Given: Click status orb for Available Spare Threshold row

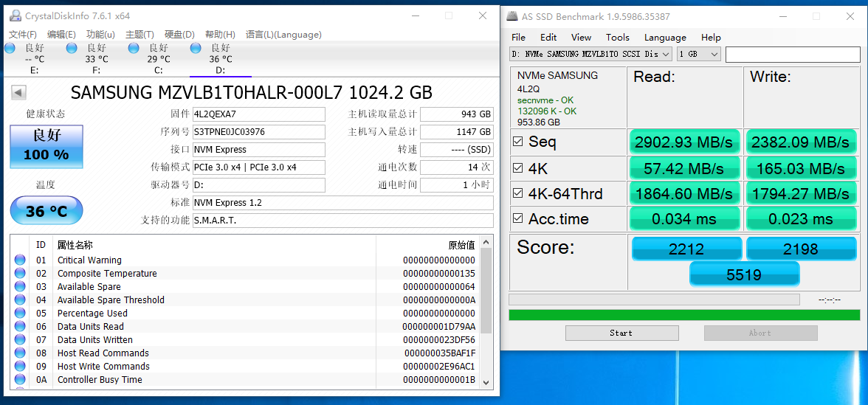Looking at the screenshot, I should point(20,300).
